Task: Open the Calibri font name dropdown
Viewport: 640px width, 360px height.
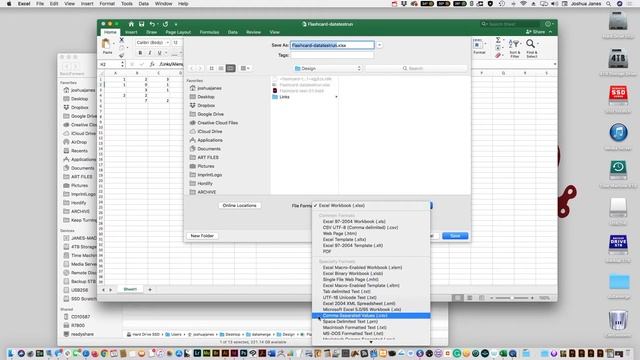Action: [x=167, y=42]
